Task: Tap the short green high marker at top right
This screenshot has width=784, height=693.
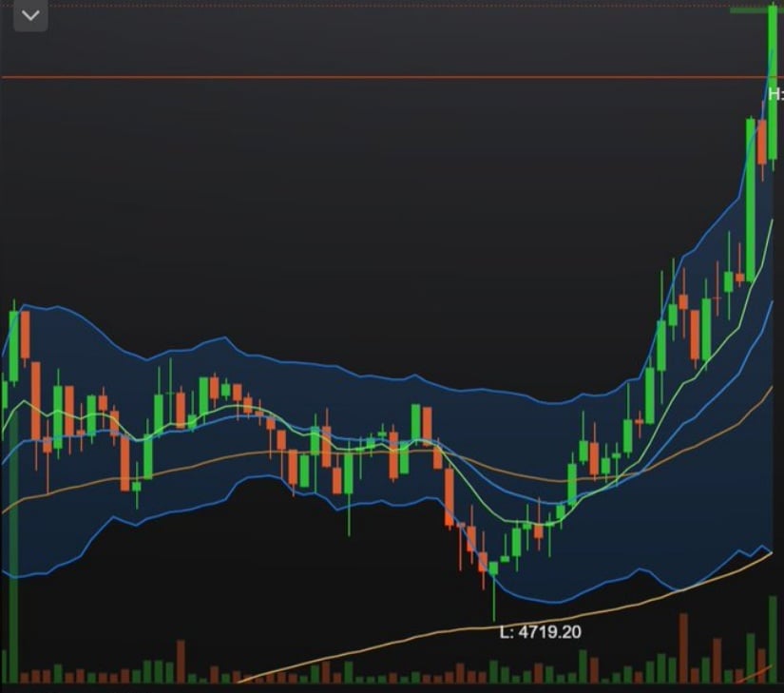Action: 750,10
